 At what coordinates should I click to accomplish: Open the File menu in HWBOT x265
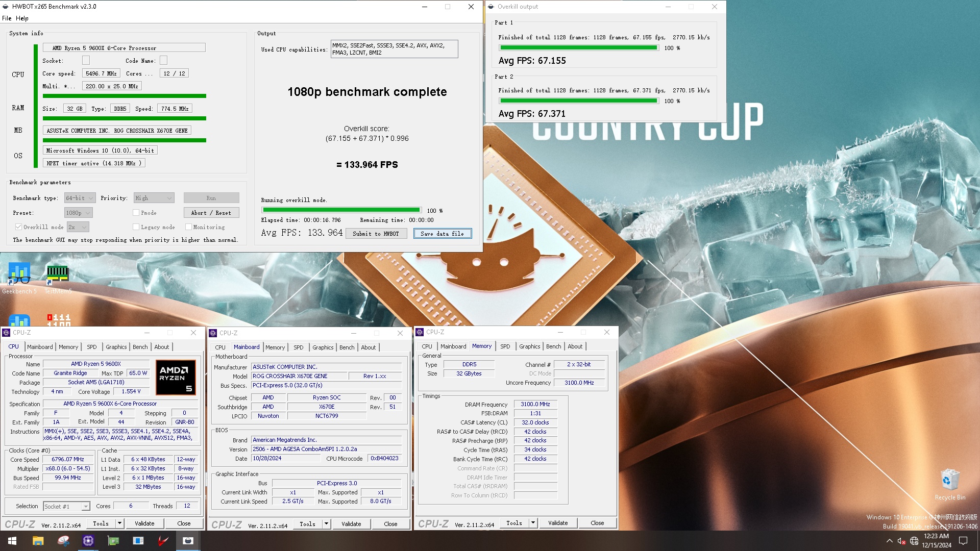click(x=7, y=18)
